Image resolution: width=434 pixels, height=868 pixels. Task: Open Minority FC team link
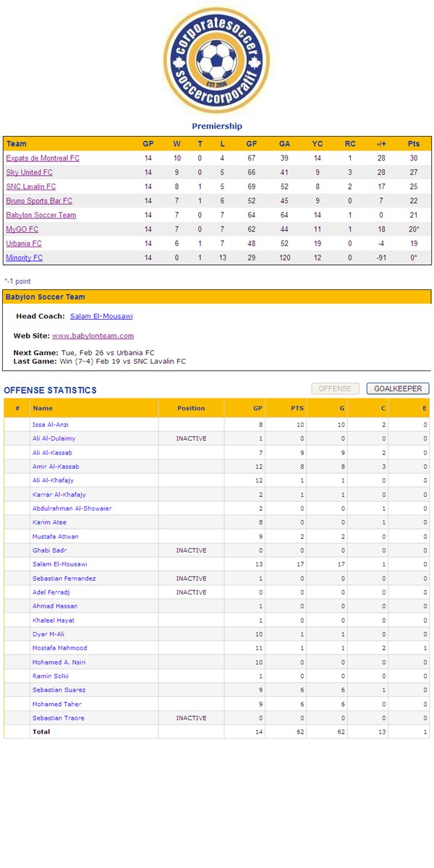tap(25, 258)
